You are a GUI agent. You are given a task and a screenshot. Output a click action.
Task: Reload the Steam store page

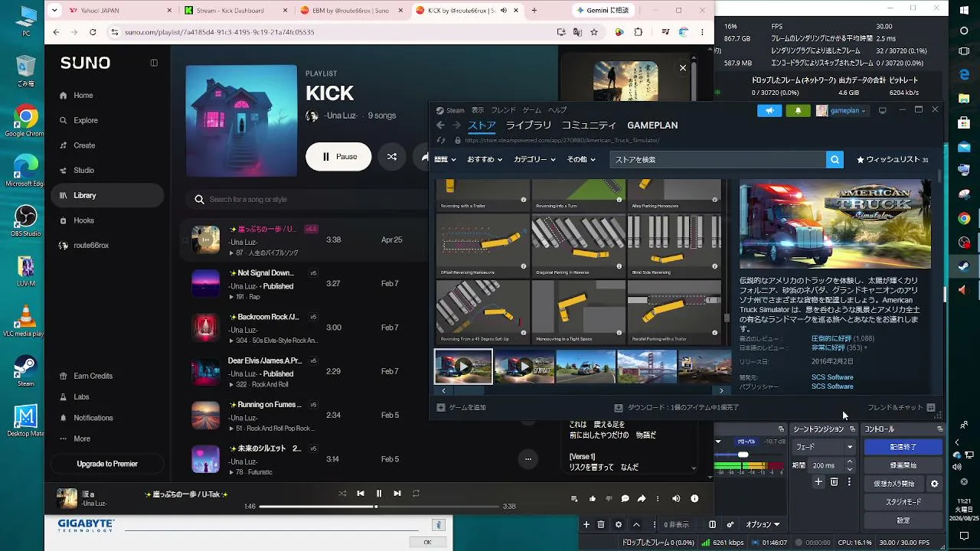coord(440,140)
